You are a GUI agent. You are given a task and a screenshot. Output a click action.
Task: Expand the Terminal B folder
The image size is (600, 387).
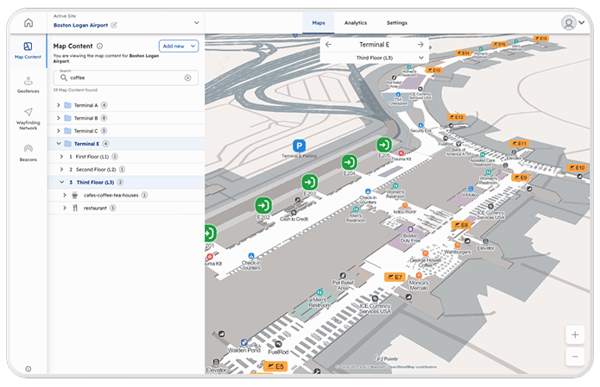pos(59,118)
